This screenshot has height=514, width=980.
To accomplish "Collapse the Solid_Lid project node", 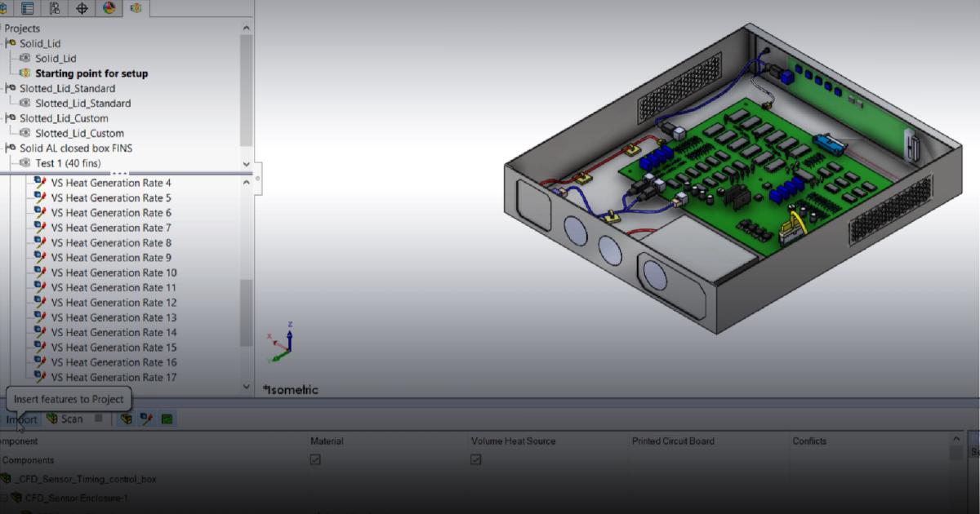I will 5,43.
